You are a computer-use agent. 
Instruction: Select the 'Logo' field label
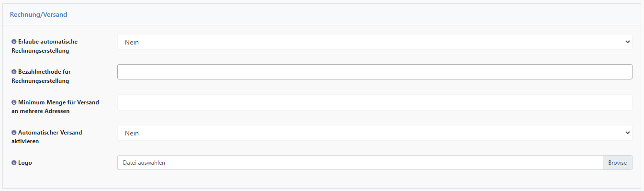pos(25,163)
